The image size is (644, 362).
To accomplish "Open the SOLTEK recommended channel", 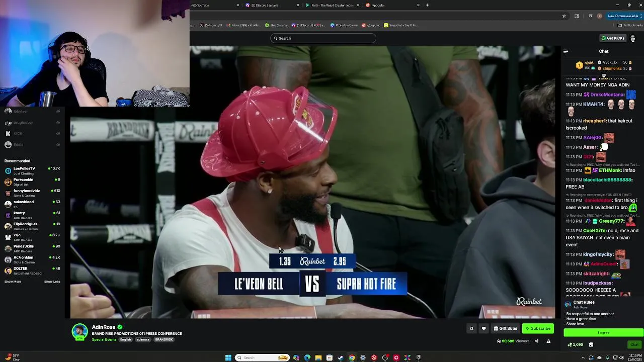I will coord(32,270).
